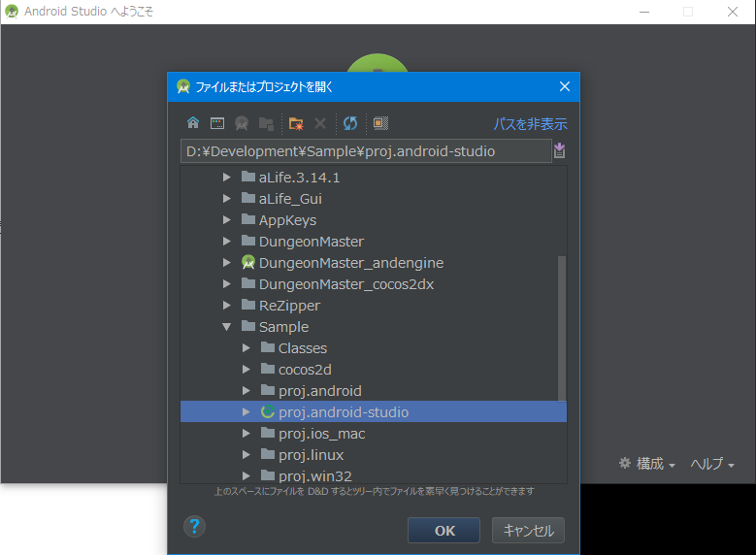
Task: Expand the proj.ios_mac folder
Action: 246,434
